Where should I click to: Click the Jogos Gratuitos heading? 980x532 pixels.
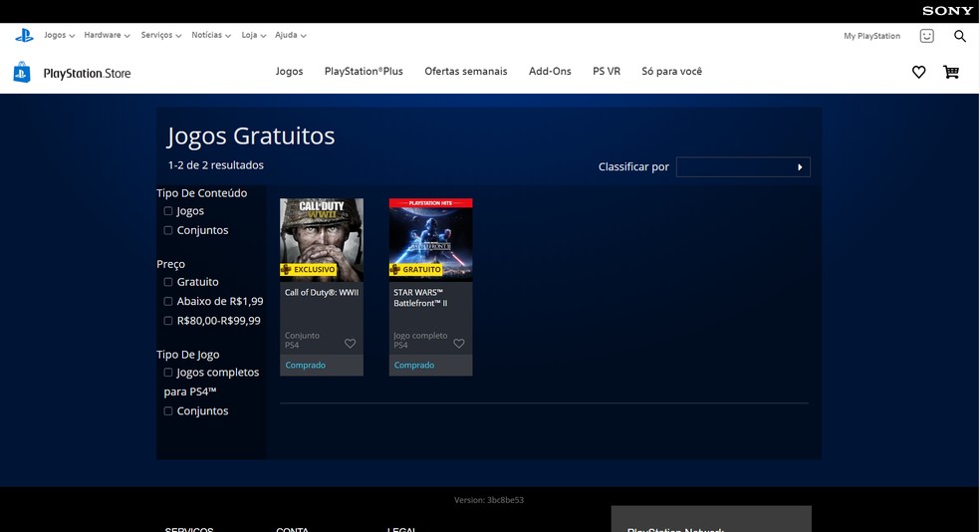[x=251, y=135]
